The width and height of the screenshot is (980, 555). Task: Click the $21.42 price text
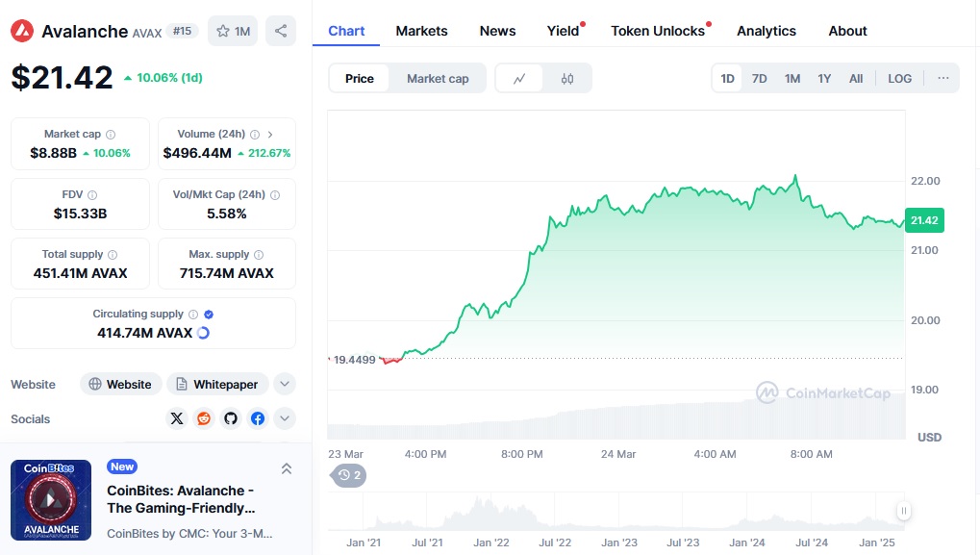62,78
